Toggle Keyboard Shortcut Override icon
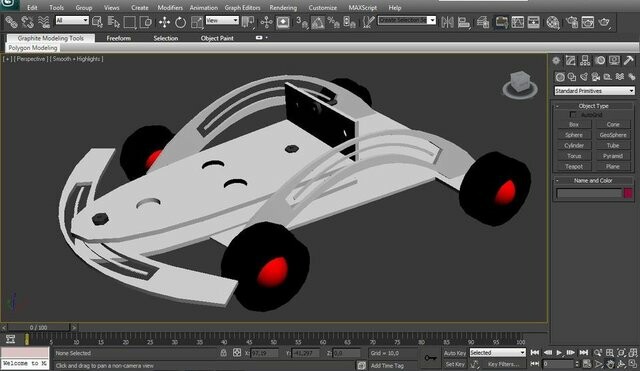Image resolution: width=640 pixels, height=371 pixels. click(283, 22)
